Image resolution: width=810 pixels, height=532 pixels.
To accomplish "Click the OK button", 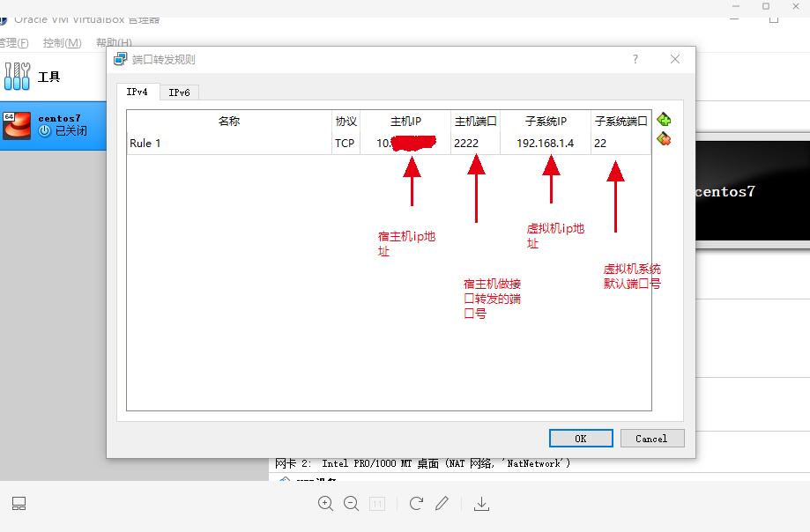I will 580,438.
